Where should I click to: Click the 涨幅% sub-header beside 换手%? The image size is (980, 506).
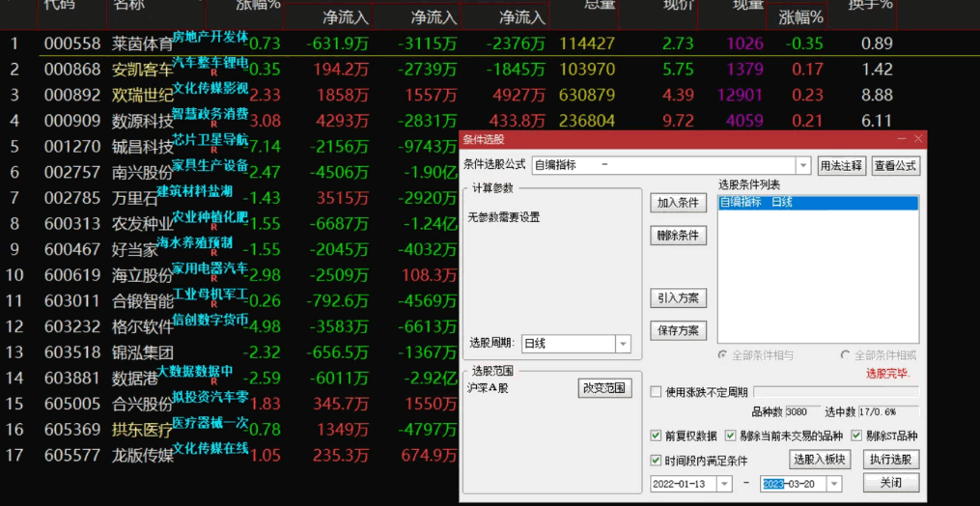click(x=801, y=17)
